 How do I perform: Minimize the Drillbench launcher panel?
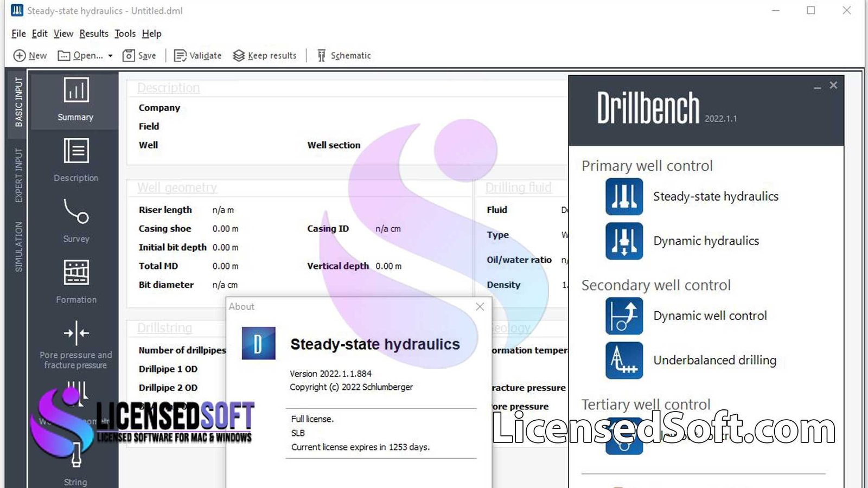(x=818, y=87)
